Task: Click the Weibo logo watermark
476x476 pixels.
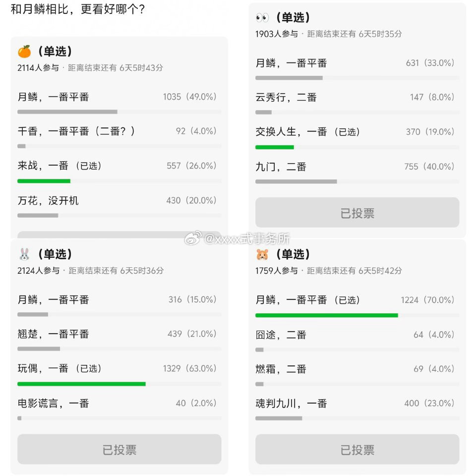Action: [x=193, y=238]
